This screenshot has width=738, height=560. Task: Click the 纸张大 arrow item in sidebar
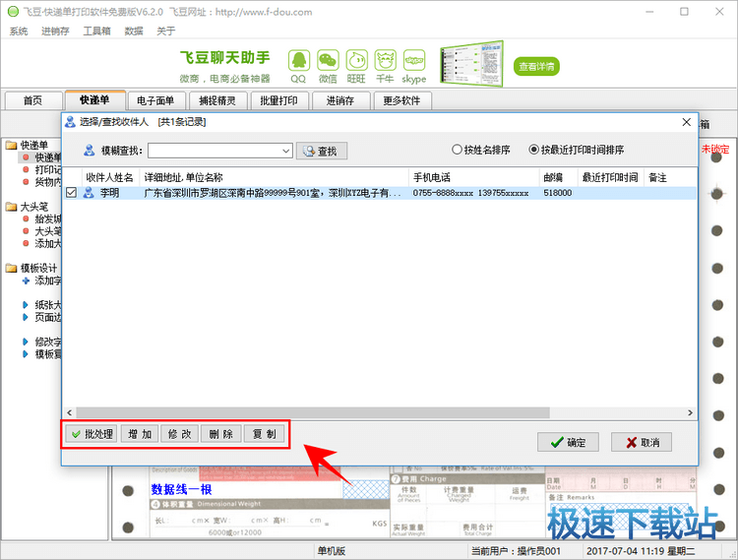(x=42, y=305)
